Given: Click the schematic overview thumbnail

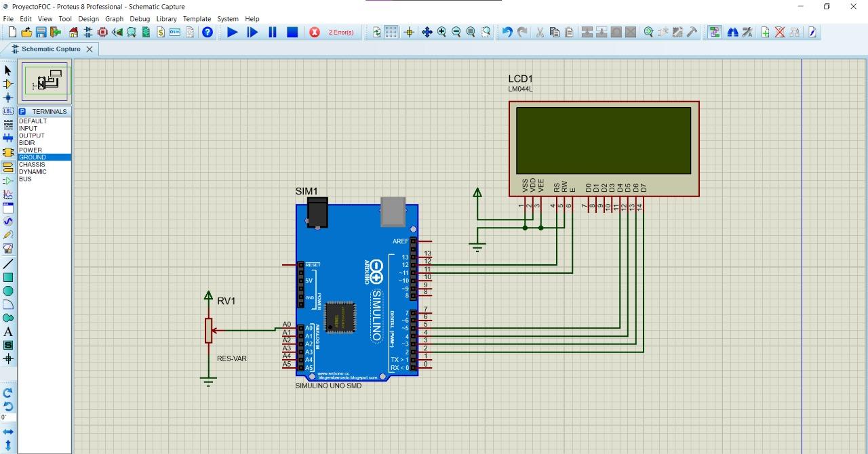Looking at the screenshot, I should 45,81.
